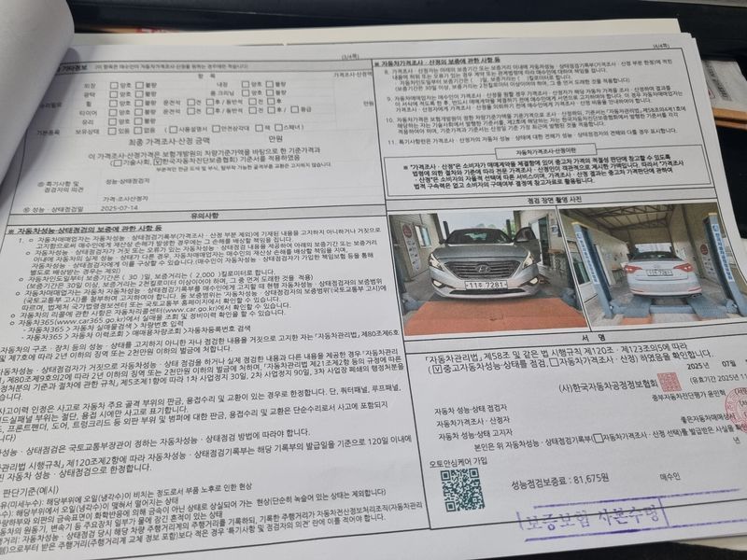Check the 응급 tire checkbox
The image size is (747, 560).
point(295,109)
